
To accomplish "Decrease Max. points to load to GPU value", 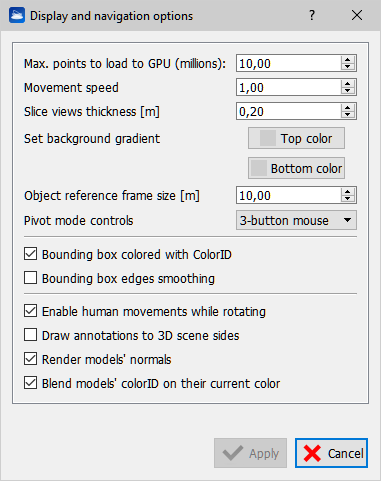I will click(348, 67).
